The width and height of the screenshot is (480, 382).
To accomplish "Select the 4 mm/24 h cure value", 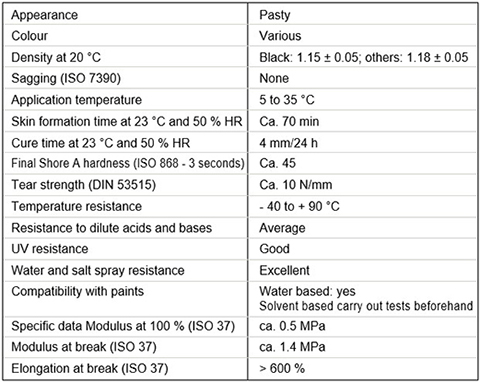I will [x=288, y=143].
